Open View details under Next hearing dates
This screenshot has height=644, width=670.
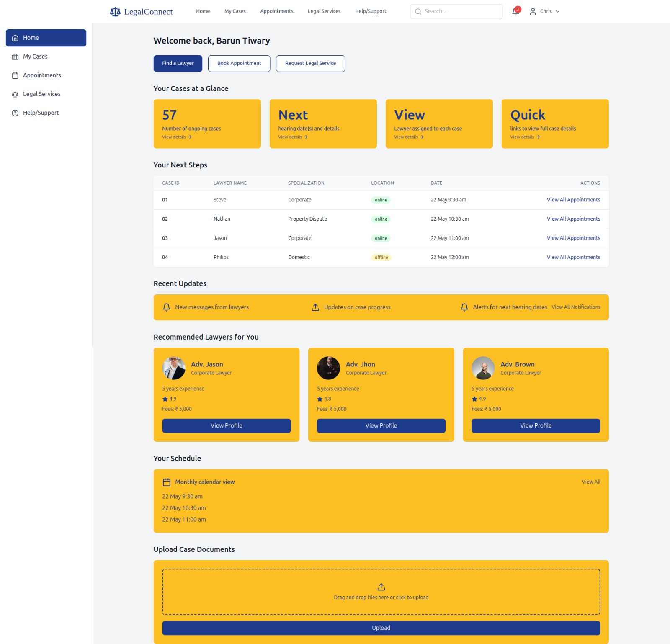click(x=293, y=137)
